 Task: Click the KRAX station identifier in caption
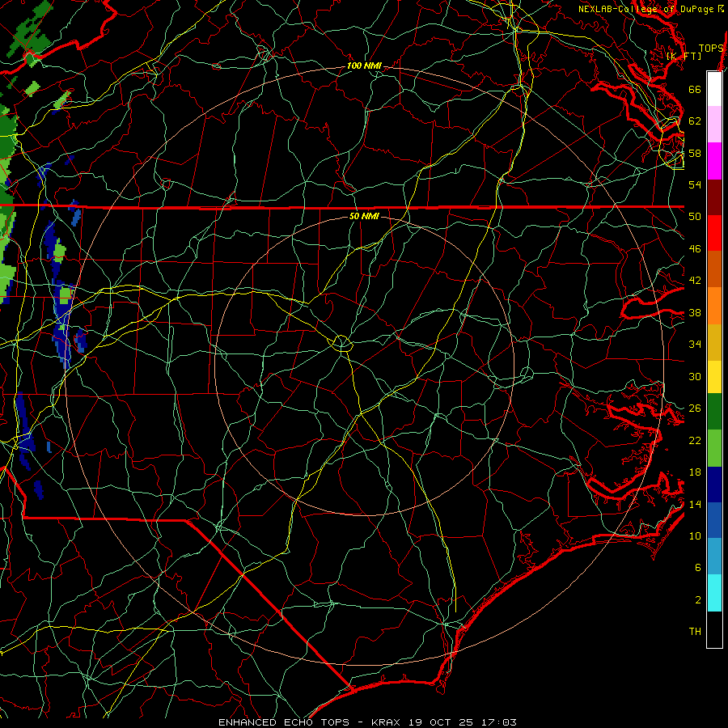(385, 722)
